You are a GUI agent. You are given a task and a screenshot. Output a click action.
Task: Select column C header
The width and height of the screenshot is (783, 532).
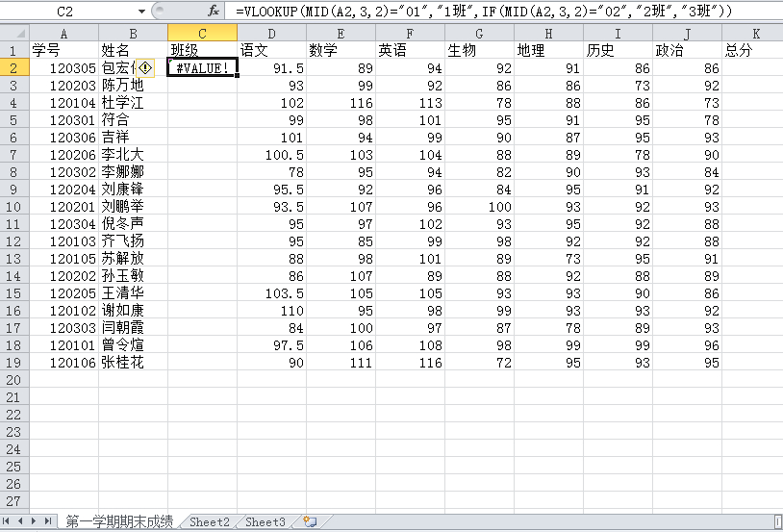coord(202,34)
